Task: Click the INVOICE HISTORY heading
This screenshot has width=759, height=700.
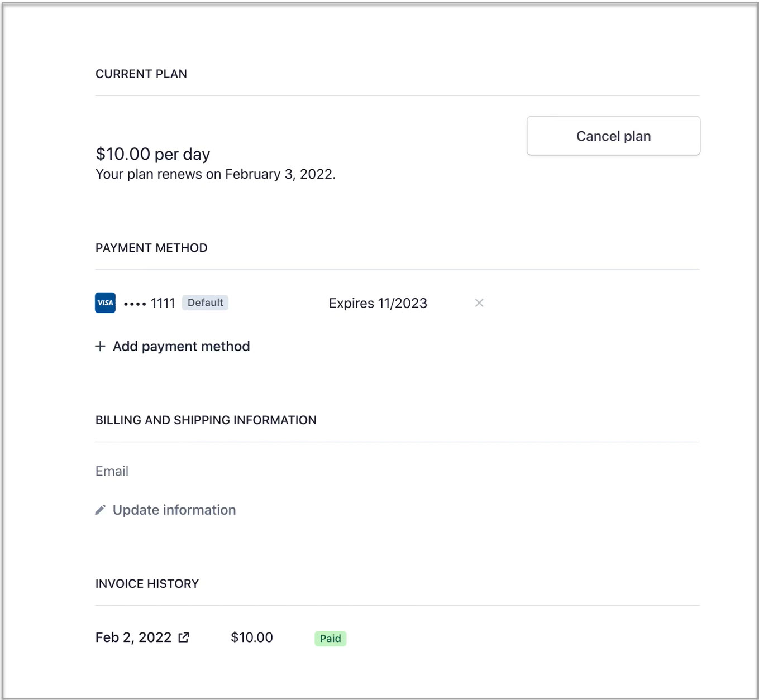Action: click(147, 583)
